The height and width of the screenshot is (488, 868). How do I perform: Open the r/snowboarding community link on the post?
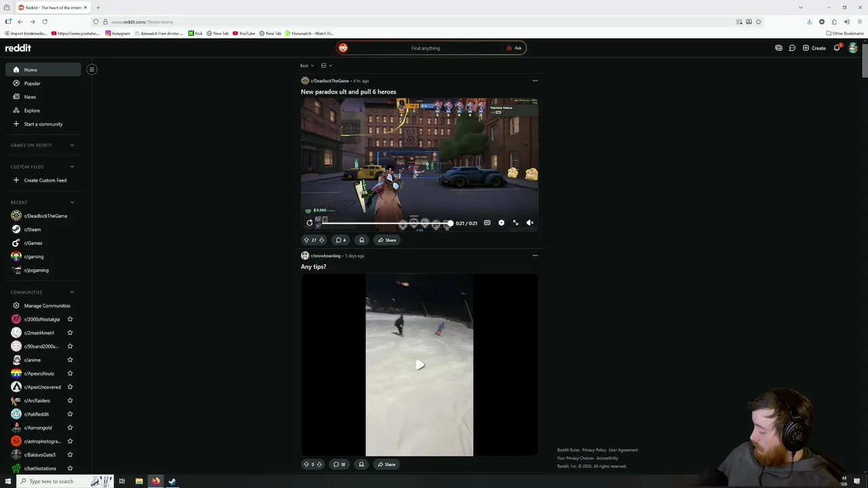click(325, 256)
